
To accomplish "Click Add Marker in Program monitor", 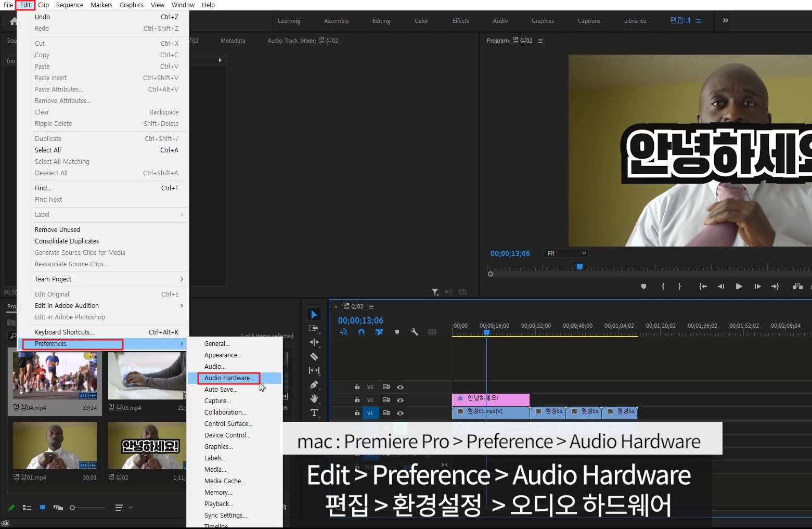I will [643, 287].
